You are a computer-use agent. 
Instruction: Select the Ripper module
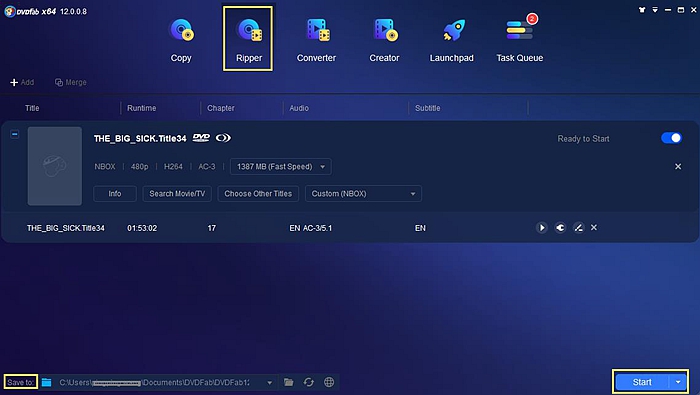click(248, 39)
